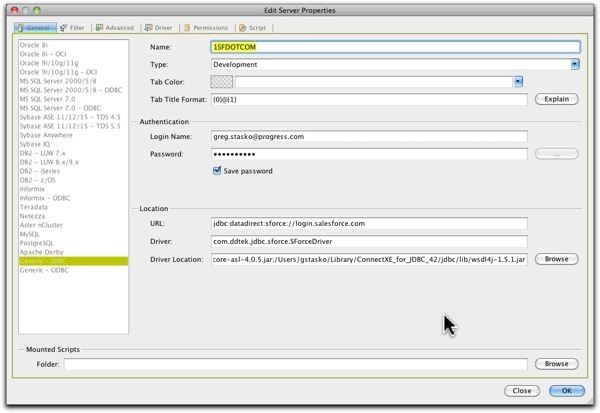Image resolution: width=600 pixels, height=413 pixels.
Task: Click the Tab Color swatch
Action: click(x=222, y=82)
